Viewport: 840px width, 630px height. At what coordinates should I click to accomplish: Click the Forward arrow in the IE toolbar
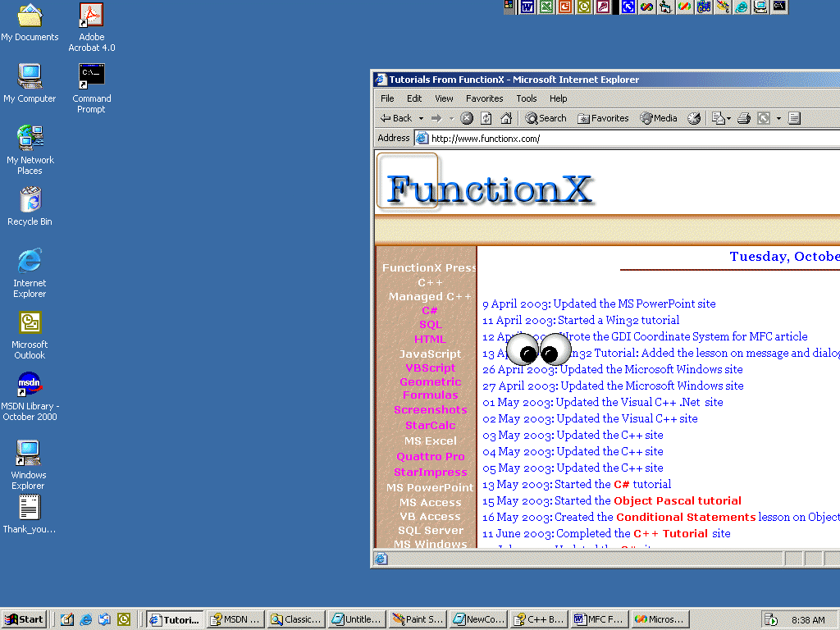click(x=436, y=118)
